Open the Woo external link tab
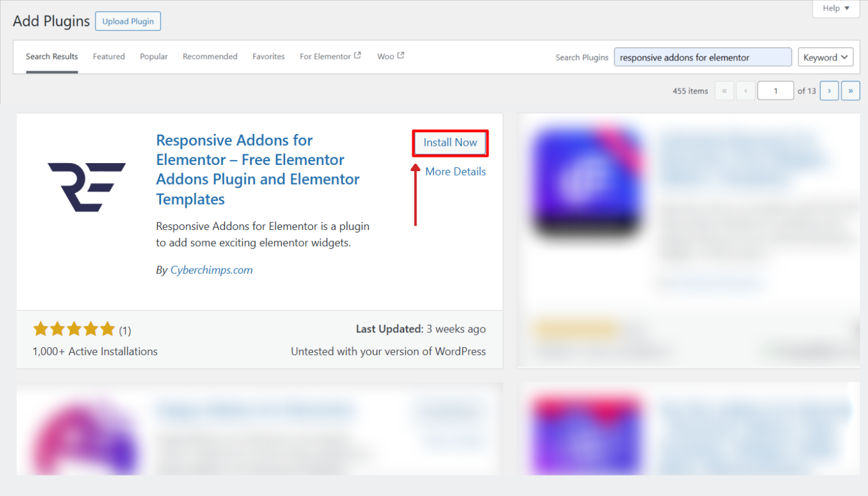 [390, 56]
